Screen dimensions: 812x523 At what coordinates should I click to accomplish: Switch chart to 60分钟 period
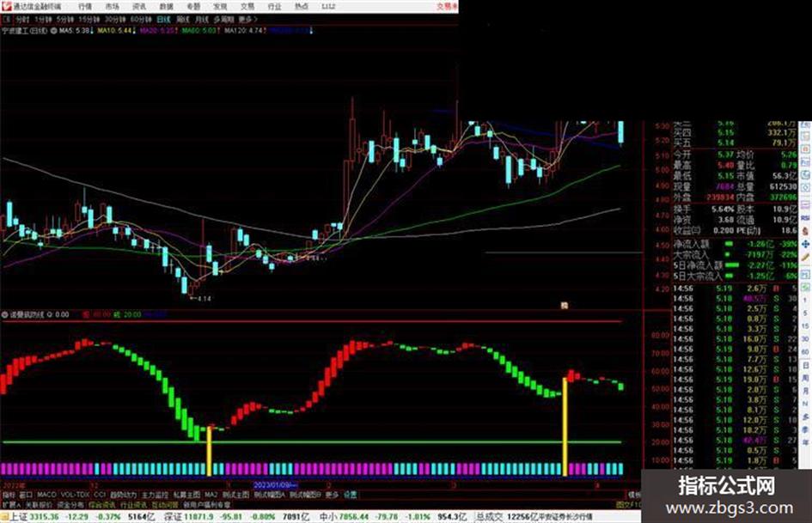click(x=141, y=19)
